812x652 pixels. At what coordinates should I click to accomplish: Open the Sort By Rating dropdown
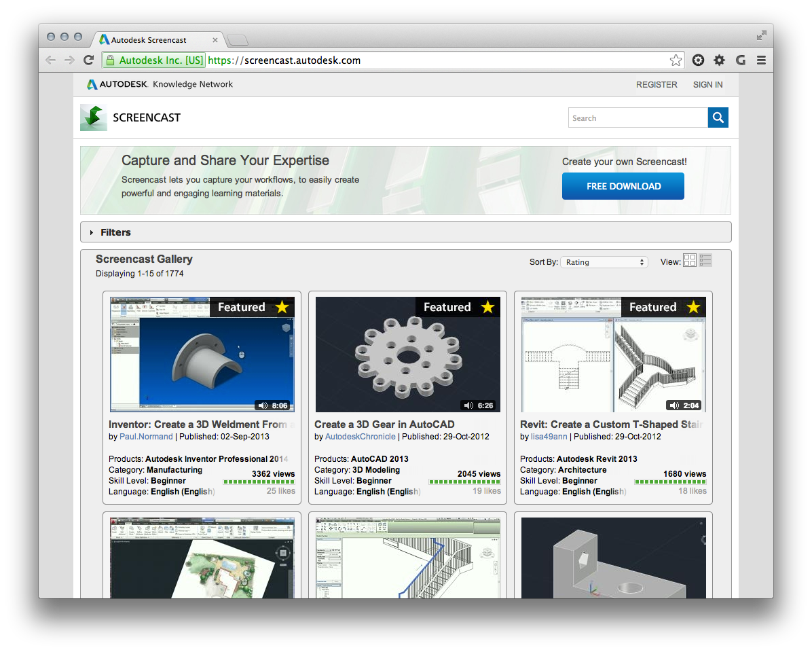point(604,262)
